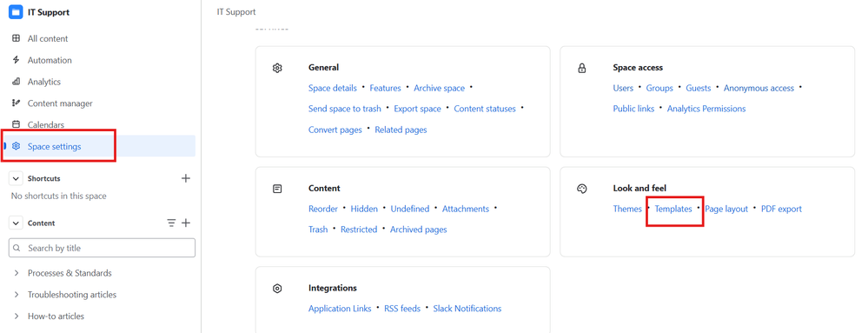Collapse the Content section chevron
Image resolution: width=868 pixels, height=333 pixels.
pos(16,223)
